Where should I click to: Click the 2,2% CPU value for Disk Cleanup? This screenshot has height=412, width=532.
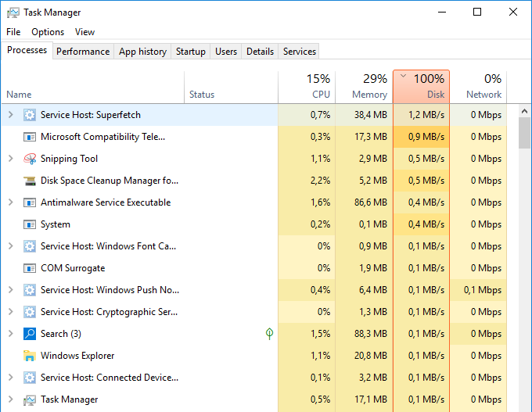tap(320, 181)
